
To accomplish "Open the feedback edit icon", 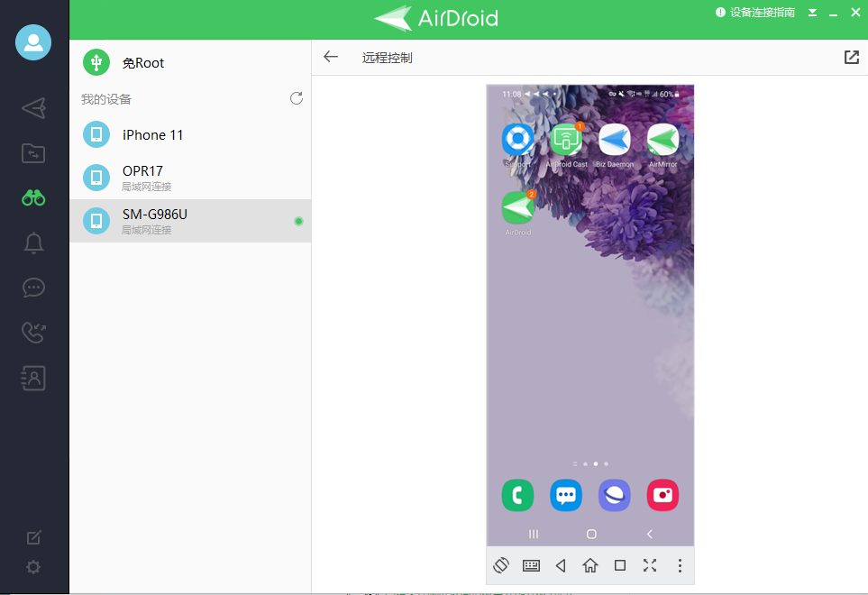I will [33, 537].
